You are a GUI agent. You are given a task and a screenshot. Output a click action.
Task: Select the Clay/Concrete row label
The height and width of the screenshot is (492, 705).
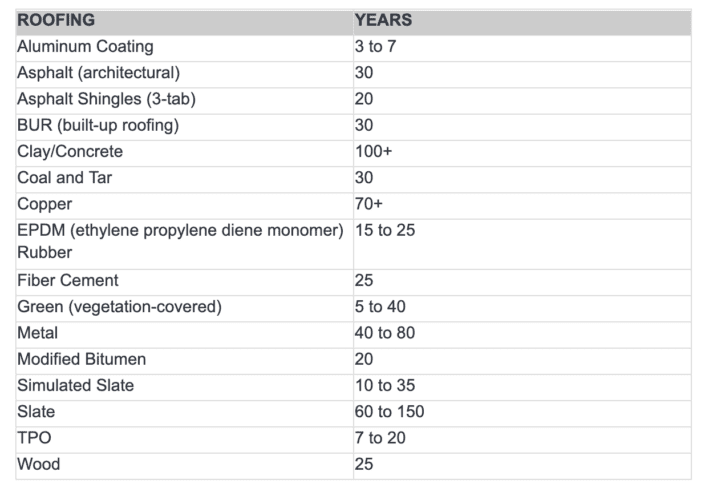[x=70, y=152]
